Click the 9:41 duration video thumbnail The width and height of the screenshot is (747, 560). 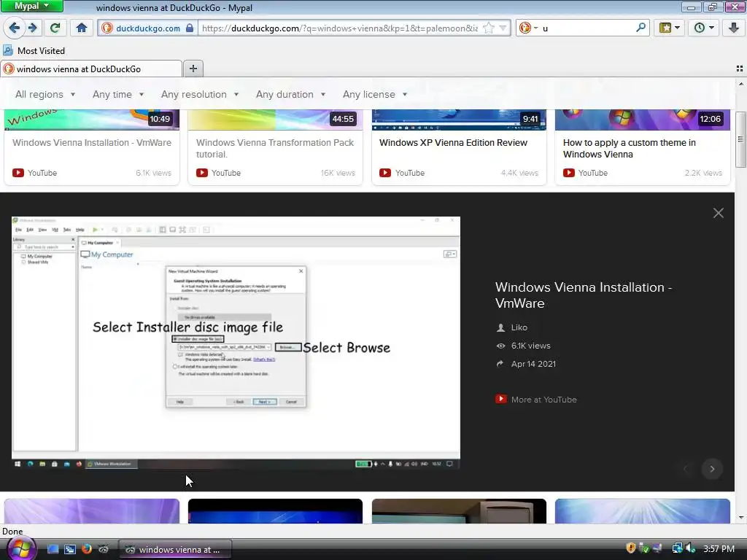point(459,120)
